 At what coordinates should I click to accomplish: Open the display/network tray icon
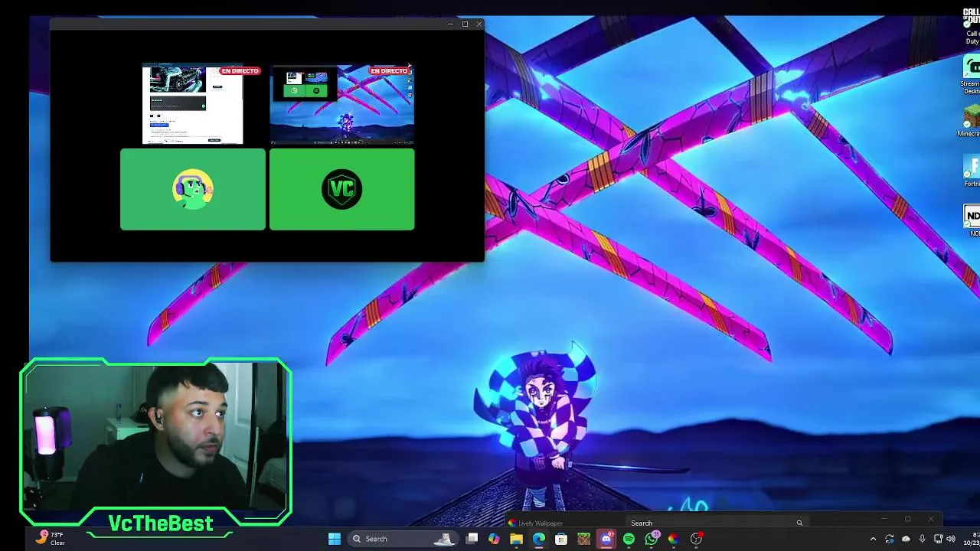coord(938,539)
